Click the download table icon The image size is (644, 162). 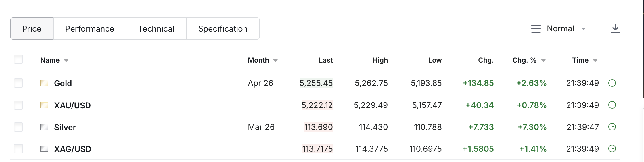[x=615, y=29]
